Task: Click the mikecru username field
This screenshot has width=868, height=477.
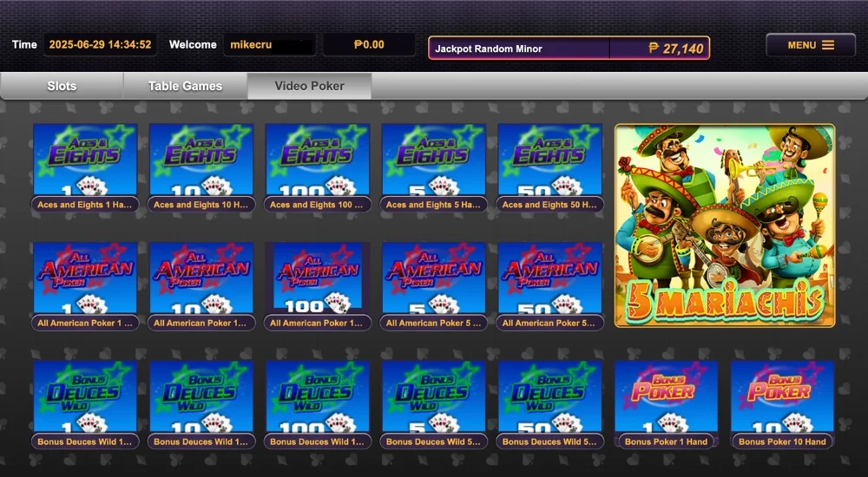Action: [270, 45]
